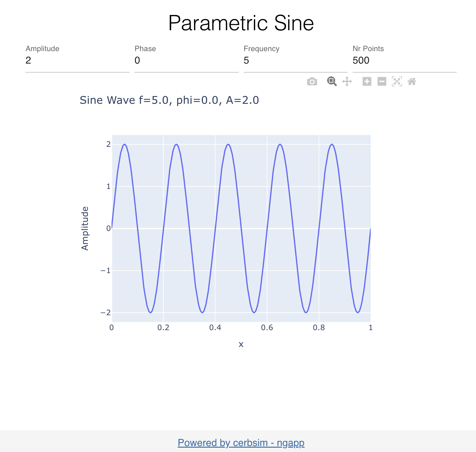Image resolution: width=476 pixels, height=452 pixels.
Task: Open the Powered by cerbsim - ngapp link
Action: coord(241,443)
